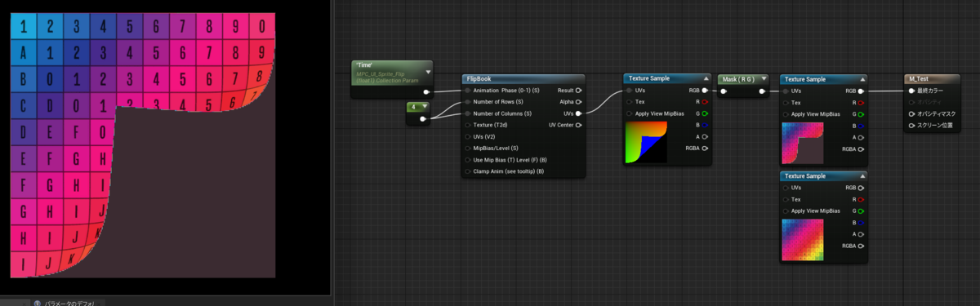Click A output pin of first Texture Sample

coord(704,136)
